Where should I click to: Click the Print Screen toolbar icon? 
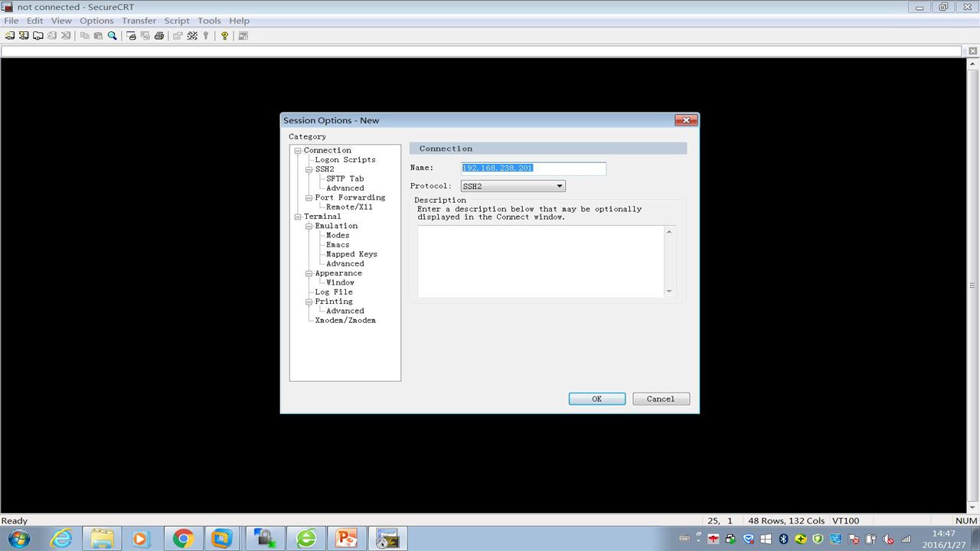131,35
